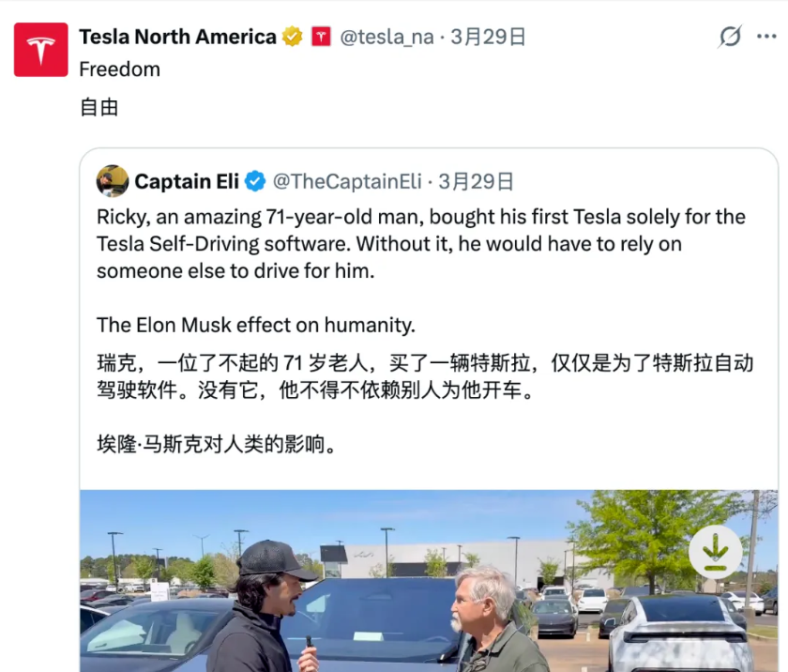Image resolution: width=788 pixels, height=672 pixels.
Task: Click the small red Tesla affiliate badge
Action: (x=322, y=38)
